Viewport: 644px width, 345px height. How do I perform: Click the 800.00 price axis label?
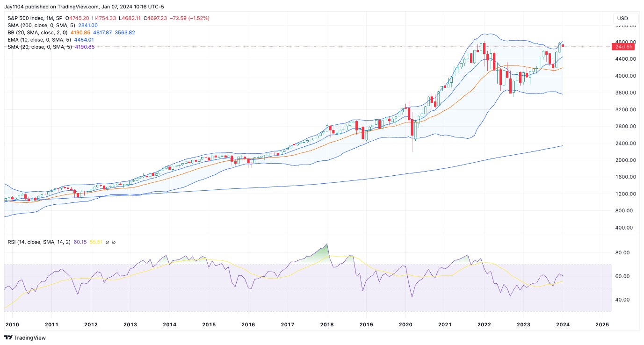point(624,210)
